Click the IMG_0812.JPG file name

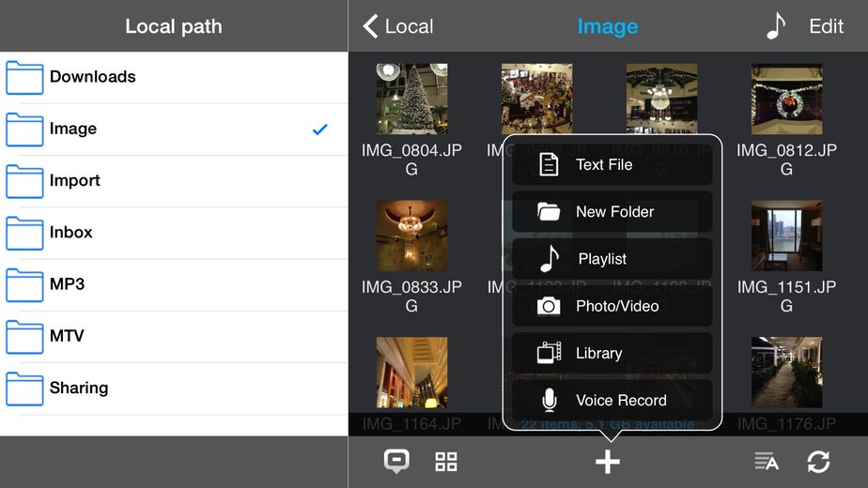coord(786,160)
